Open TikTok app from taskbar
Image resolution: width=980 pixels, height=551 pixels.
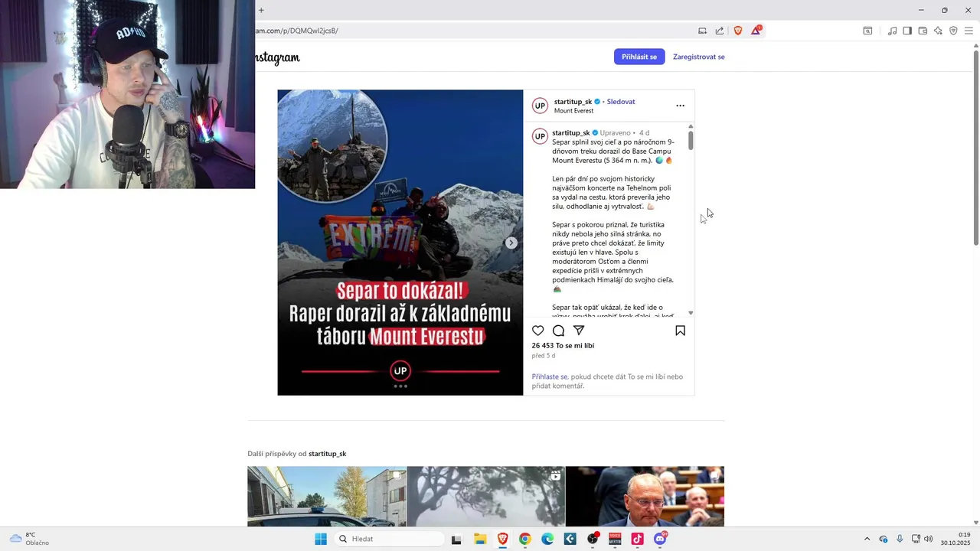coord(637,539)
